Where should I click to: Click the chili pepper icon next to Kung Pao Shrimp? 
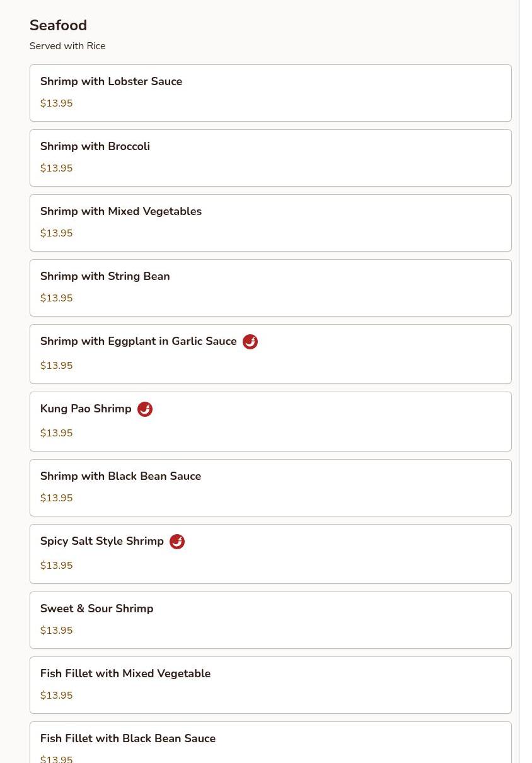[x=145, y=409]
